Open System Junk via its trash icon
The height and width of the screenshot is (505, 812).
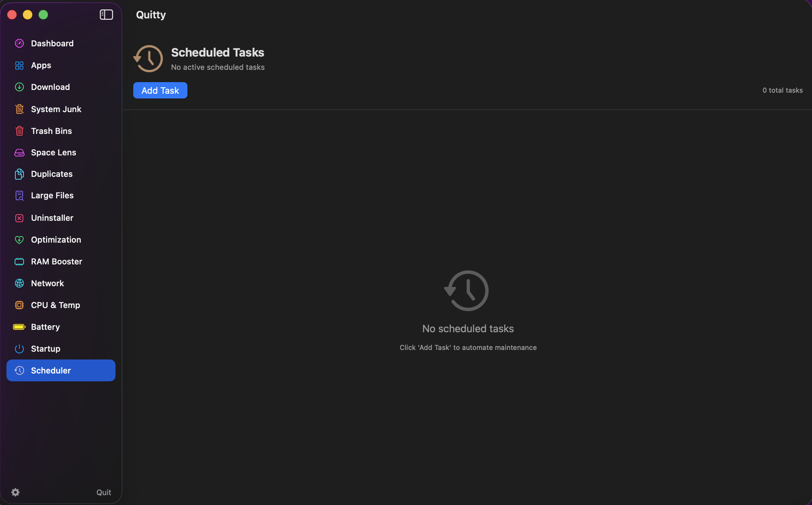pyautogui.click(x=19, y=109)
